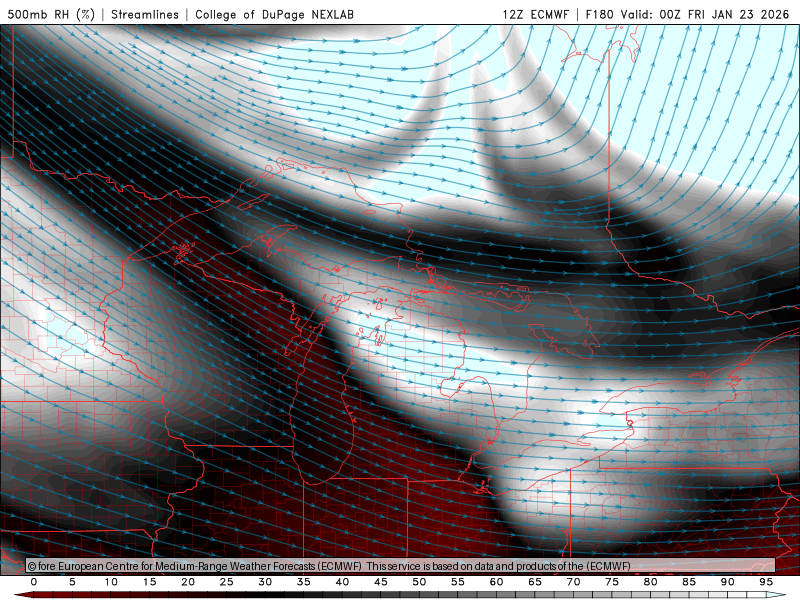
Task: Click the ECMWF copyright notice banner
Action: (x=400, y=566)
